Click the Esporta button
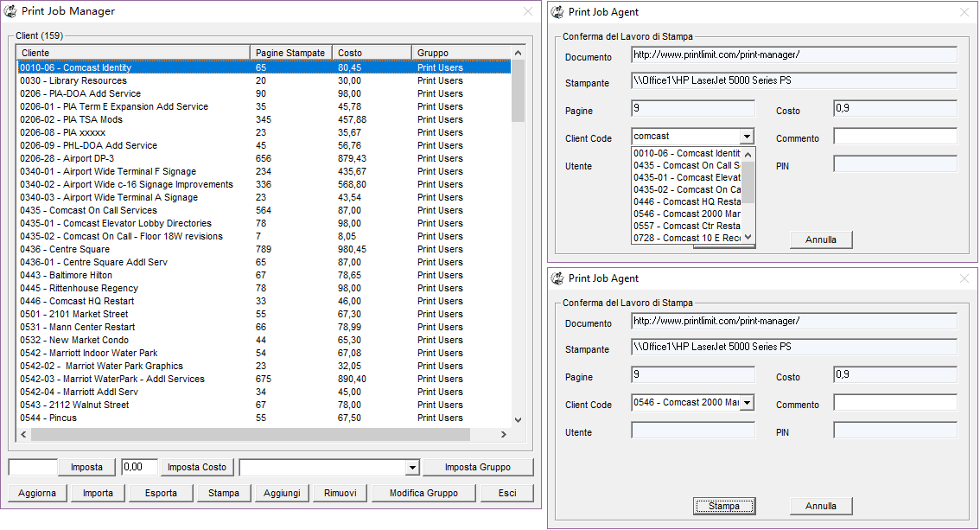 161,493
